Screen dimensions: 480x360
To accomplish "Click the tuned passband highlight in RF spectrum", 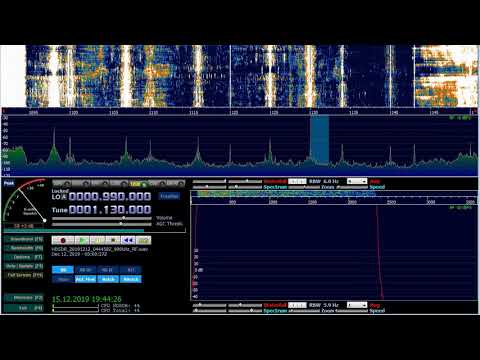I will point(320,140).
